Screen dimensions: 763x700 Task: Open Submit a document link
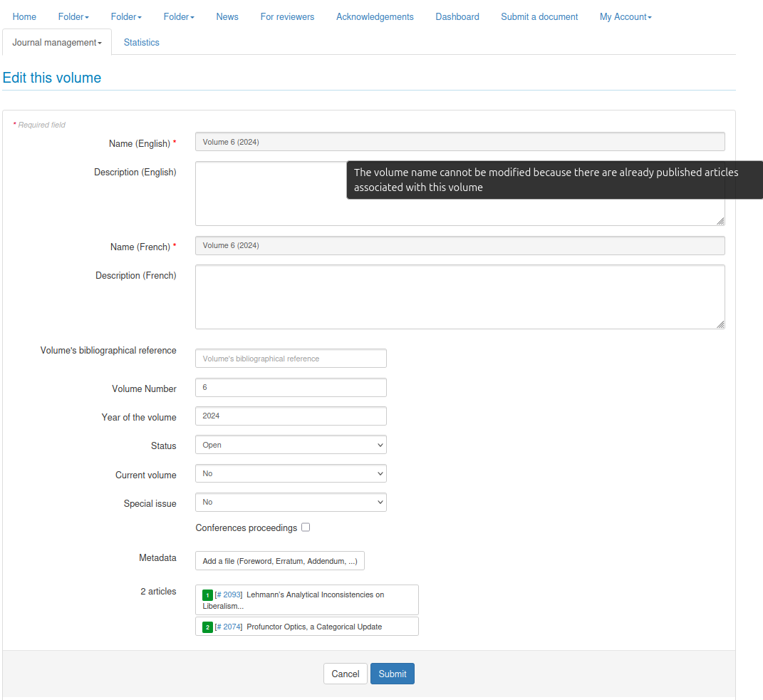tap(539, 16)
